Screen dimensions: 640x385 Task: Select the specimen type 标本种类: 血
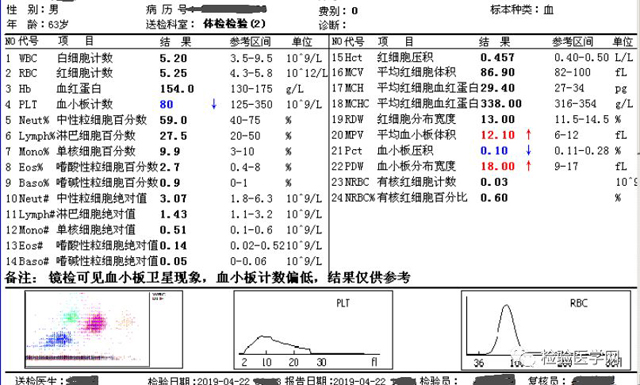click(x=522, y=10)
